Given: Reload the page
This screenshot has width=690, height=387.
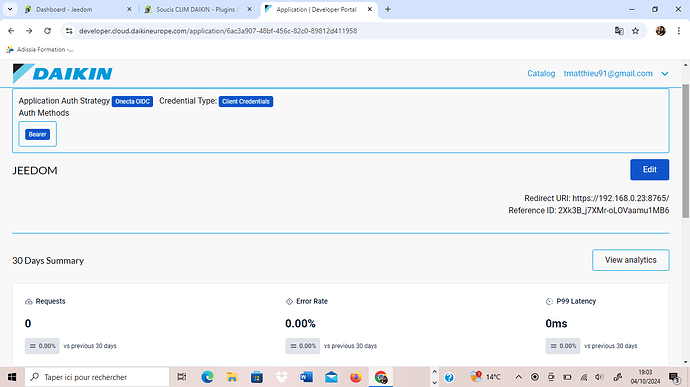Looking at the screenshot, I should pos(48,31).
